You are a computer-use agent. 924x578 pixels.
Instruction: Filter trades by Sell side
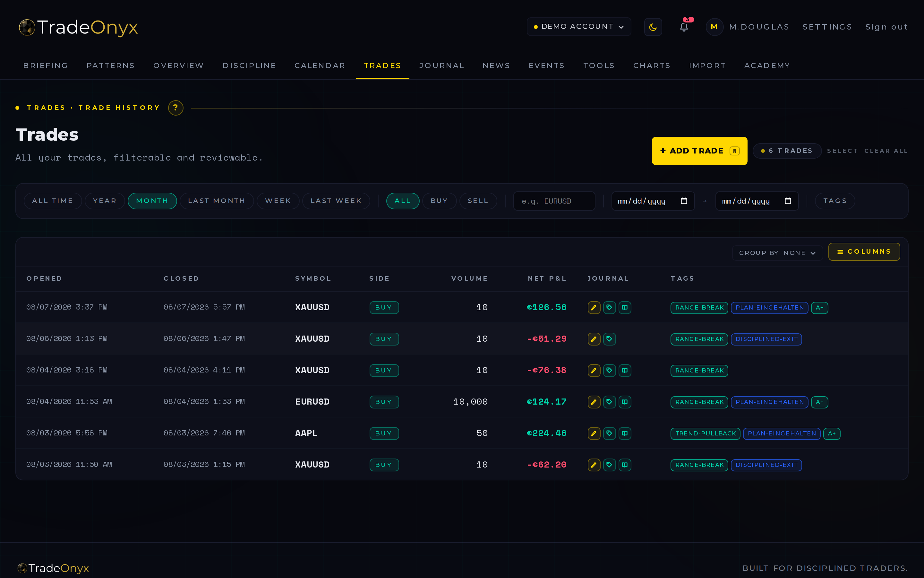click(x=478, y=201)
